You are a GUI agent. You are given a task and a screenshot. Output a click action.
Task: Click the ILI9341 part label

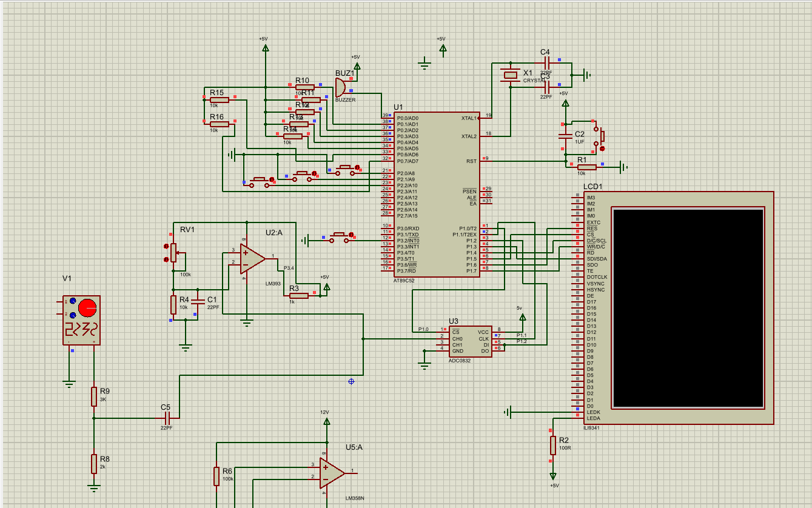click(592, 427)
